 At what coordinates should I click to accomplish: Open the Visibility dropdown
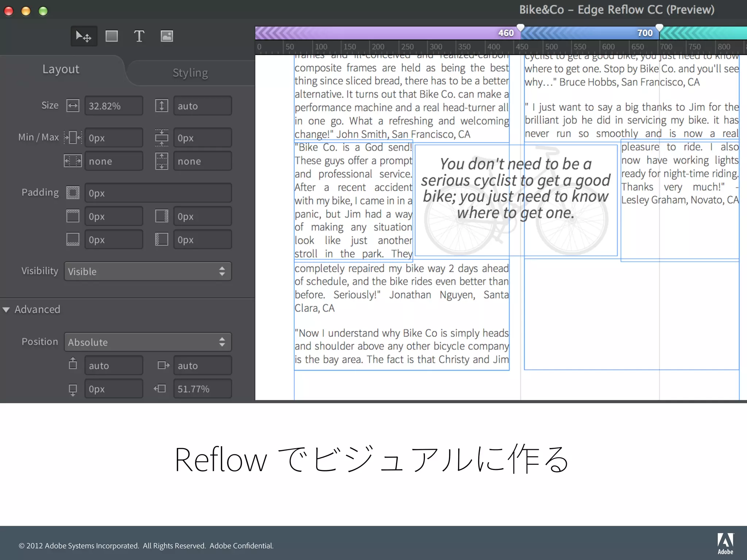148,271
